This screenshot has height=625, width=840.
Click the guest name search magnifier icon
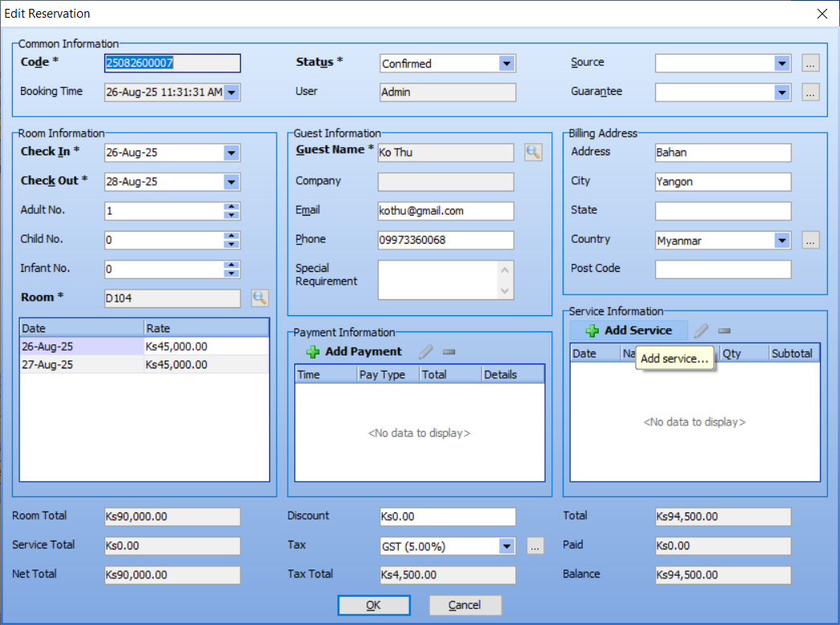click(x=533, y=152)
